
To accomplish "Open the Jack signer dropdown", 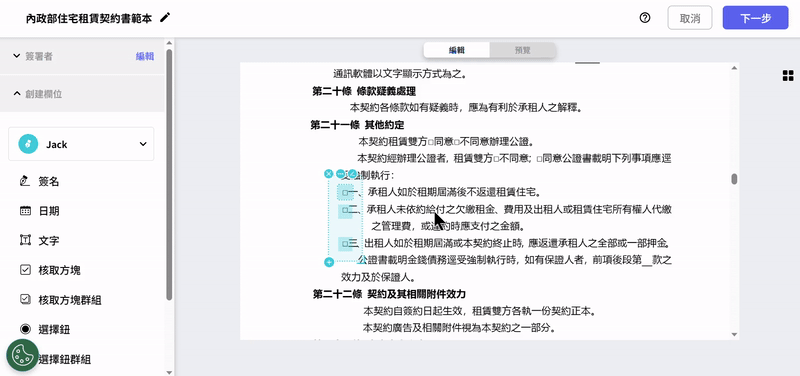I will pyautogui.click(x=81, y=144).
